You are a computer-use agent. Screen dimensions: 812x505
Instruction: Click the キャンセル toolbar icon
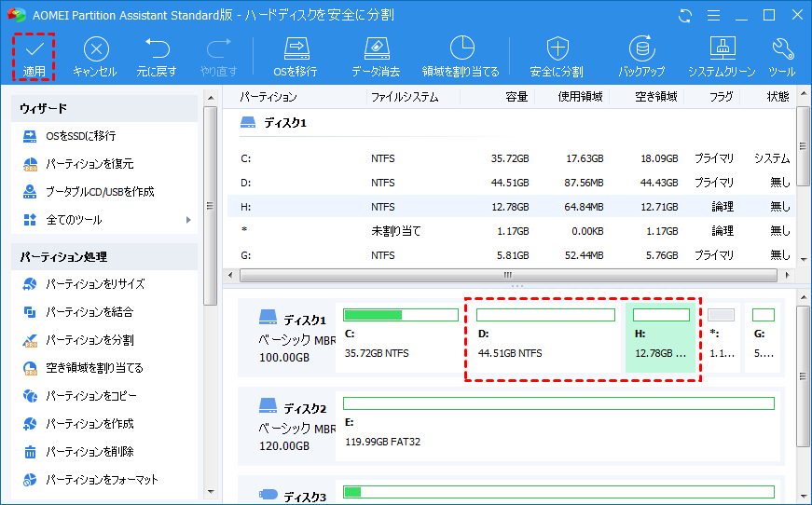coord(96,49)
